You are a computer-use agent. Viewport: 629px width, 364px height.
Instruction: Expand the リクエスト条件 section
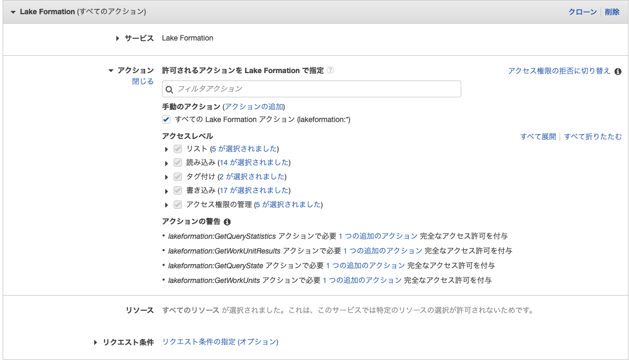click(x=95, y=342)
